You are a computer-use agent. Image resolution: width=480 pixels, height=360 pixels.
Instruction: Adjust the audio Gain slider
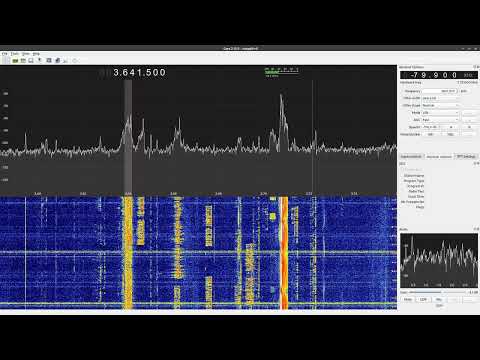pos(437,292)
